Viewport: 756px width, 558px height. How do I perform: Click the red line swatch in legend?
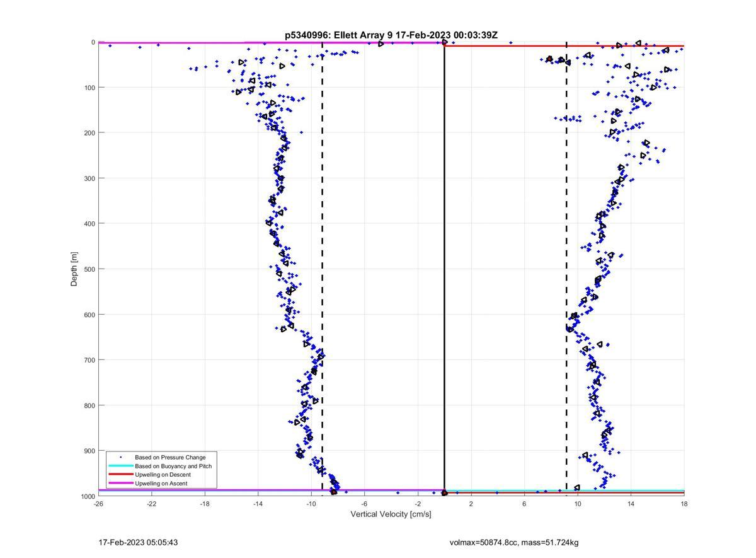(x=120, y=475)
